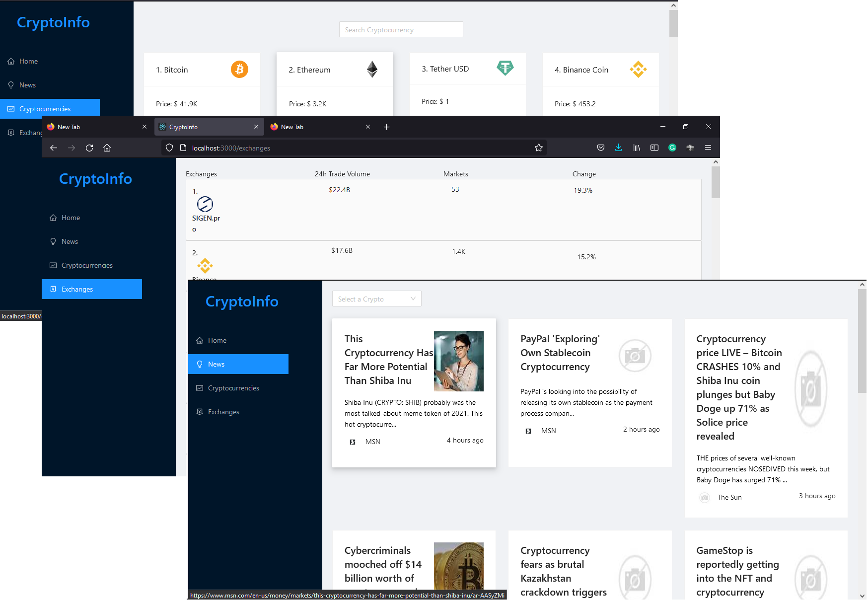The image size is (868, 604).
Task: Open the Kazakhstan crackdown news article
Action: coord(590,565)
